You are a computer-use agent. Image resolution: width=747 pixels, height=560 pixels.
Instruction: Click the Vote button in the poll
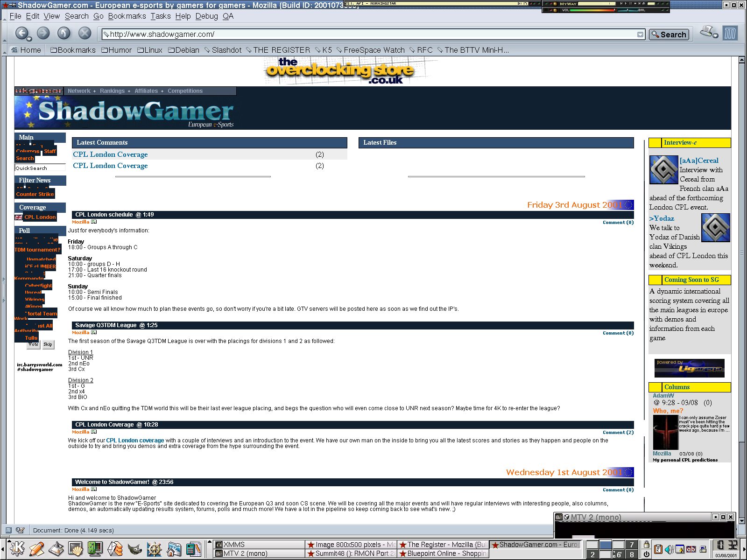tap(34, 344)
